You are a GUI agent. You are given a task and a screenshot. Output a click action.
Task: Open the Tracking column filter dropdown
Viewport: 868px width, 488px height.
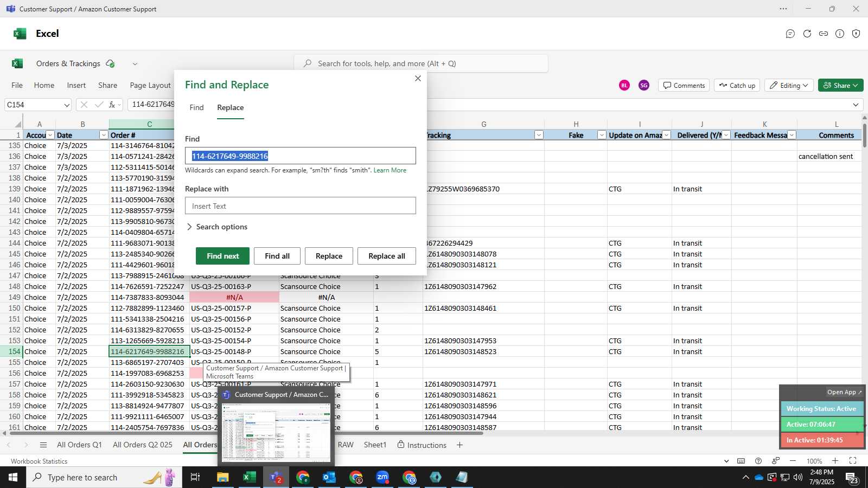[539, 135]
